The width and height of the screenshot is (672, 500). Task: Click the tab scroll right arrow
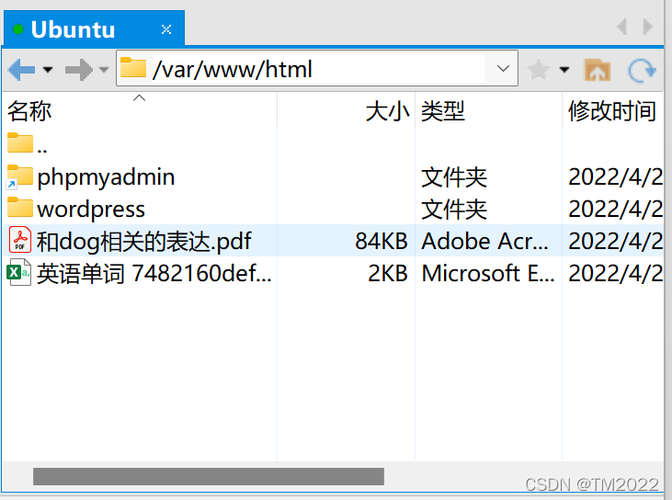click(648, 27)
